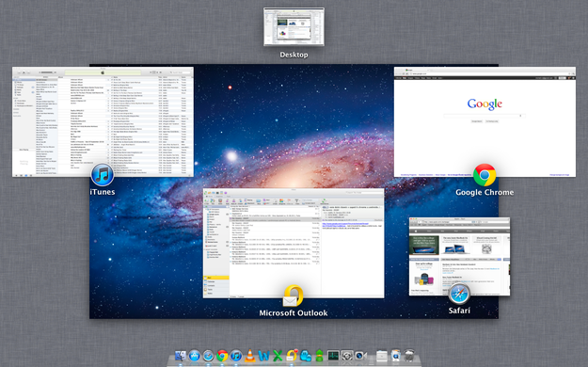Click the "Microsoft Outlook" window label
588x367 pixels.
point(294,313)
